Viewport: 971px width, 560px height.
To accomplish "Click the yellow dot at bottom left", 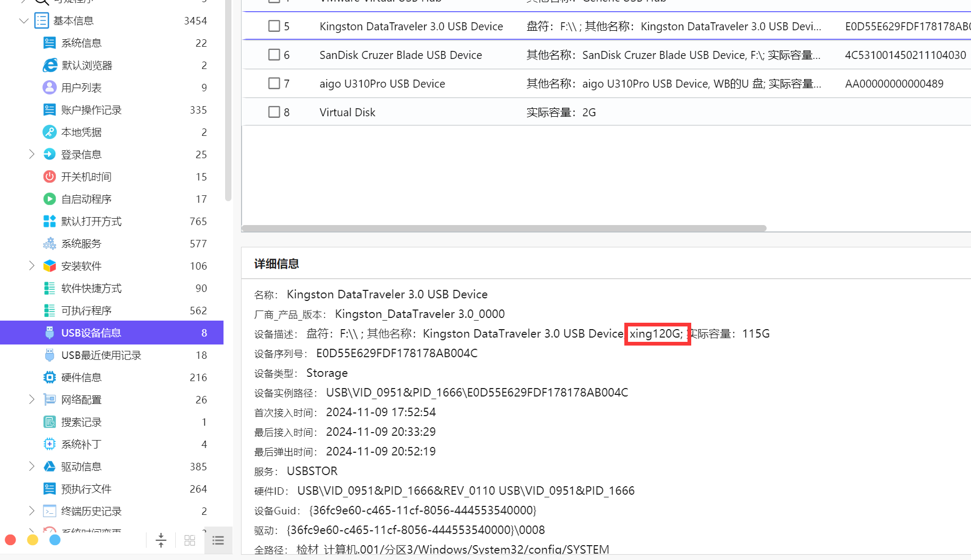I will tap(32, 540).
